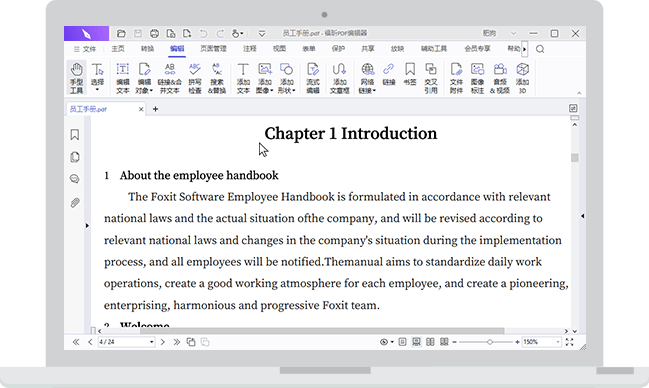Click the Redo arrow in quick toolbar
Screen dimensions: 649x388
[x=220, y=33]
